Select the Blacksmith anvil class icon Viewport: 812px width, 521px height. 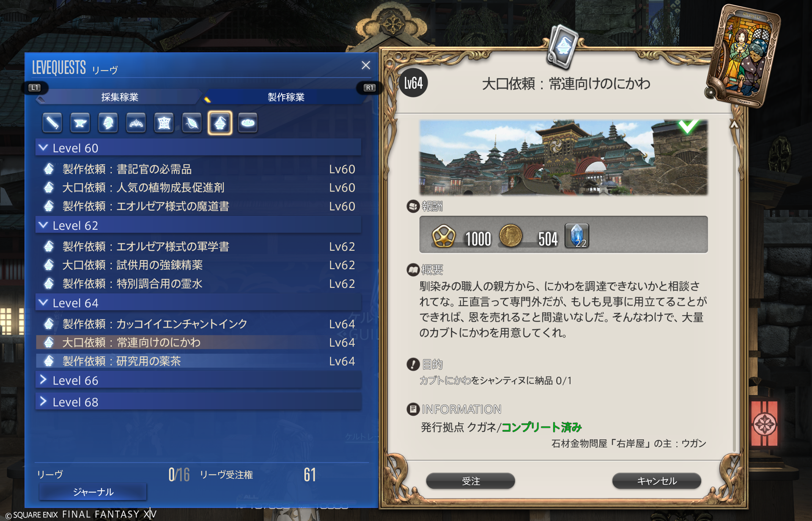(x=80, y=123)
